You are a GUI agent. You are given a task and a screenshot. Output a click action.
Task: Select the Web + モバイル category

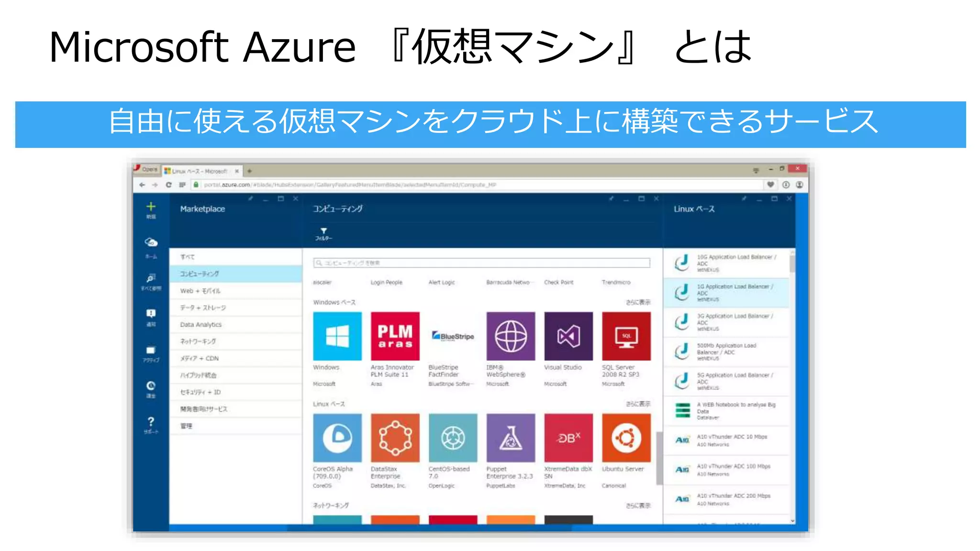(235, 291)
